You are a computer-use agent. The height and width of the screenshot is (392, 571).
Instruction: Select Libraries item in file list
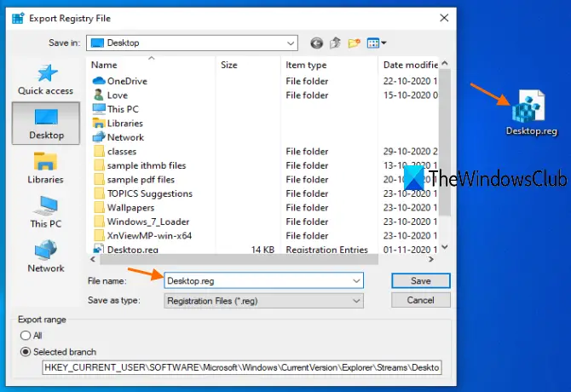(x=118, y=124)
